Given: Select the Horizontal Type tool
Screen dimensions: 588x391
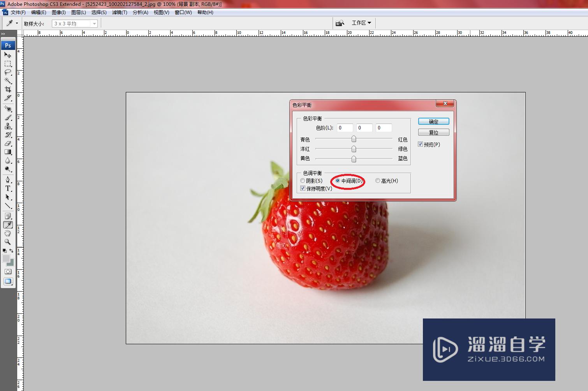Looking at the screenshot, I should click(x=8, y=188).
